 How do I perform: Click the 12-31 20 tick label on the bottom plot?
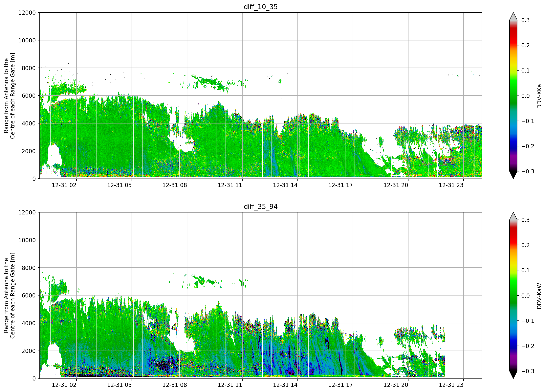[x=396, y=385]
